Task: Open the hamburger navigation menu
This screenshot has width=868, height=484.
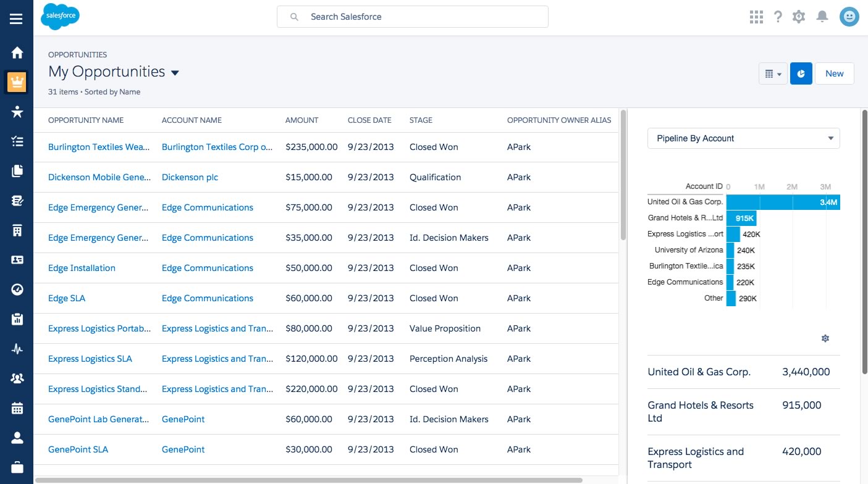Action: [17, 19]
